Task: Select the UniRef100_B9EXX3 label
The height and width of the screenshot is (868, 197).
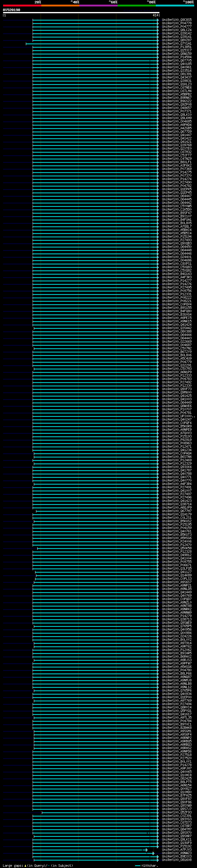Action: [176, 856]
